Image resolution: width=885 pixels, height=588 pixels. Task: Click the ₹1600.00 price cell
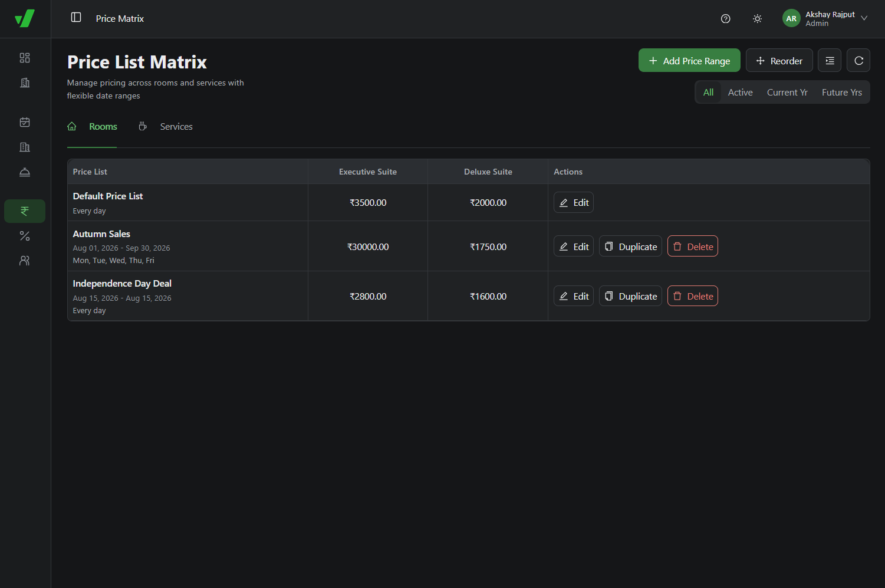click(x=488, y=297)
